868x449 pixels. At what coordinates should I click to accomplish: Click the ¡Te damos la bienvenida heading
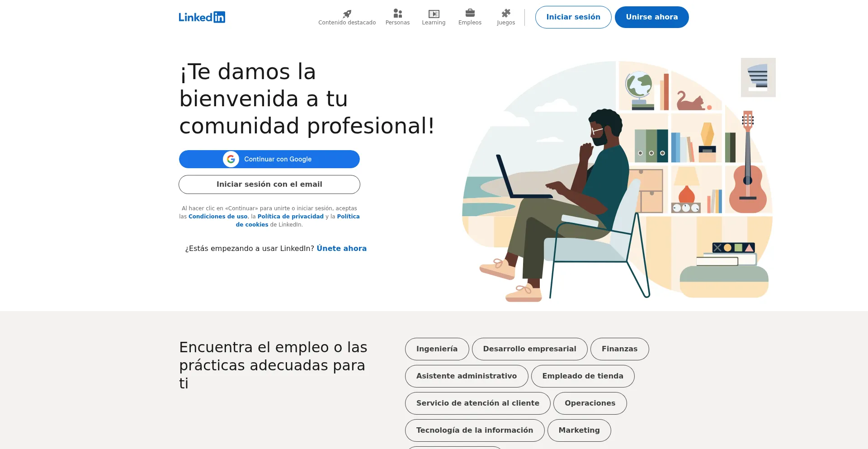coord(307,99)
